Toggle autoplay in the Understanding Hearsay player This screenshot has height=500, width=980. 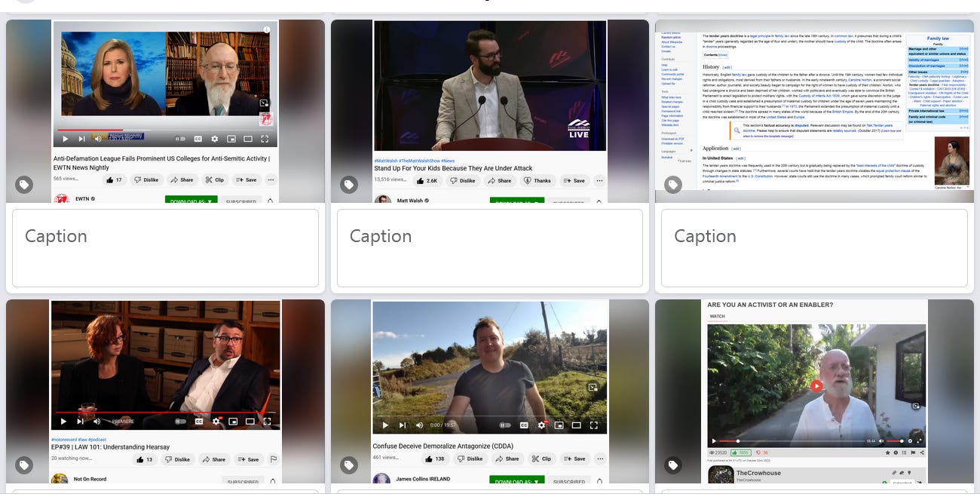click(181, 421)
